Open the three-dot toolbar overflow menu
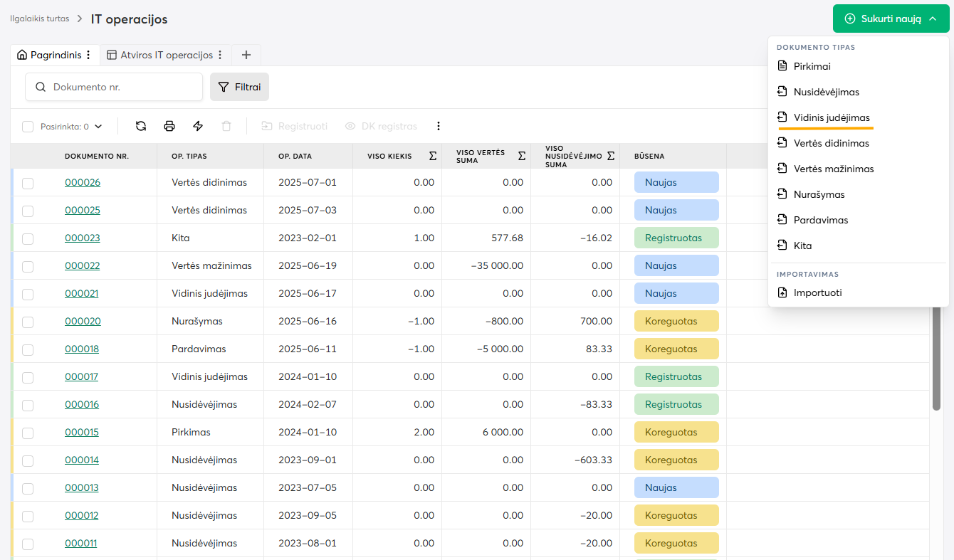 tap(439, 126)
